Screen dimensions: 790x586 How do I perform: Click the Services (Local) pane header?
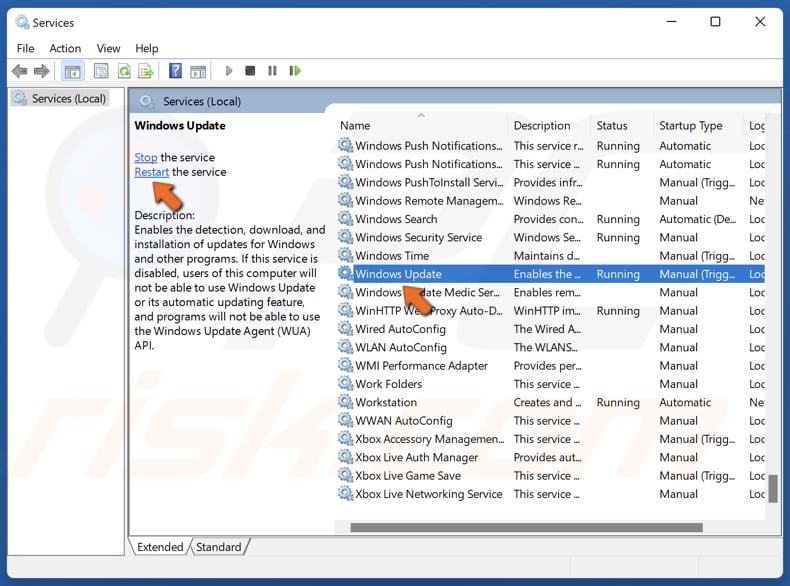pyautogui.click(x=202, y=101)
